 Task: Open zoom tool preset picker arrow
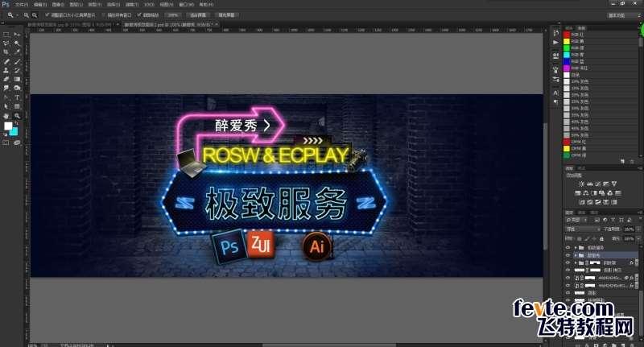[x=17, y=15]
